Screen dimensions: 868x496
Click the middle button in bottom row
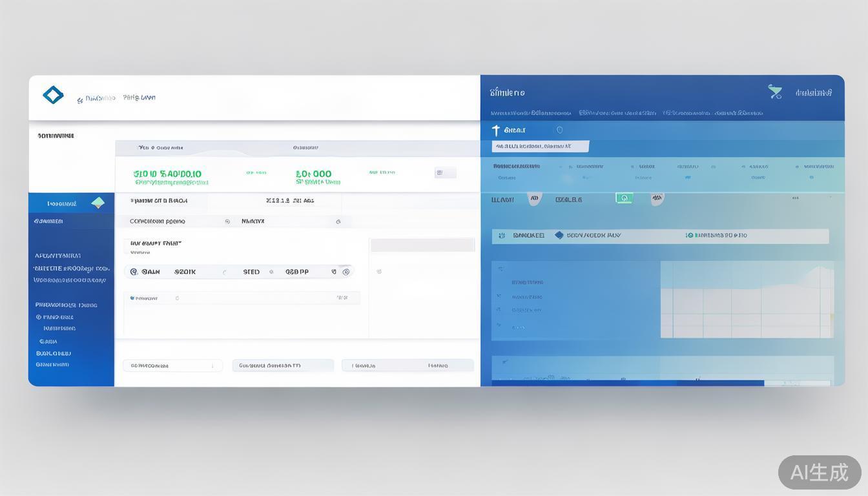click(283, 366)
